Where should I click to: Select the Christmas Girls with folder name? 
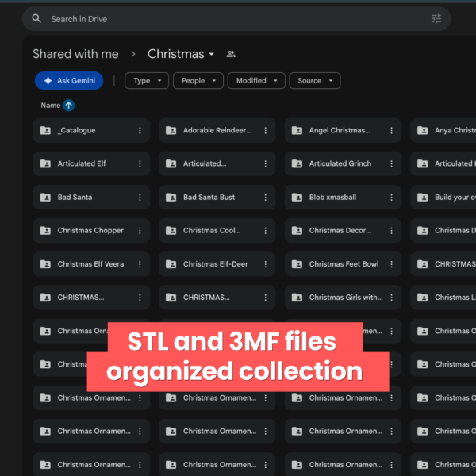pos(346,297)
